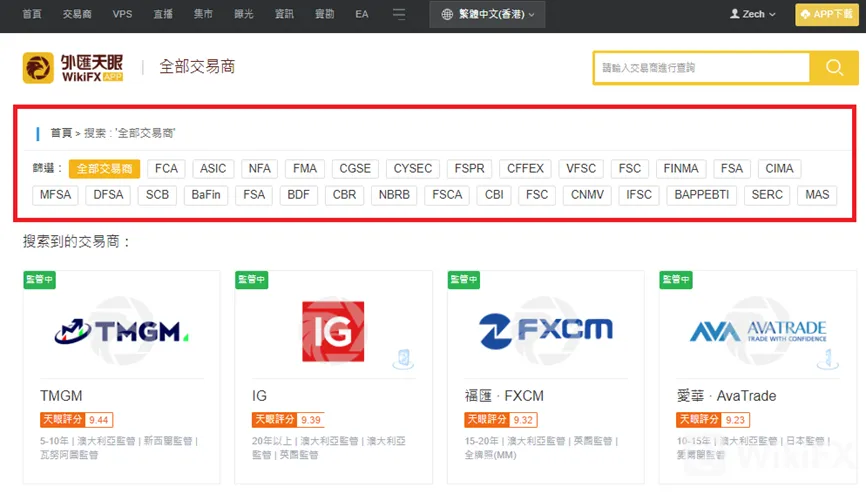866x494 pixels.
Task: Click the user profile icon beside Zech
Action: pos(735,14)
